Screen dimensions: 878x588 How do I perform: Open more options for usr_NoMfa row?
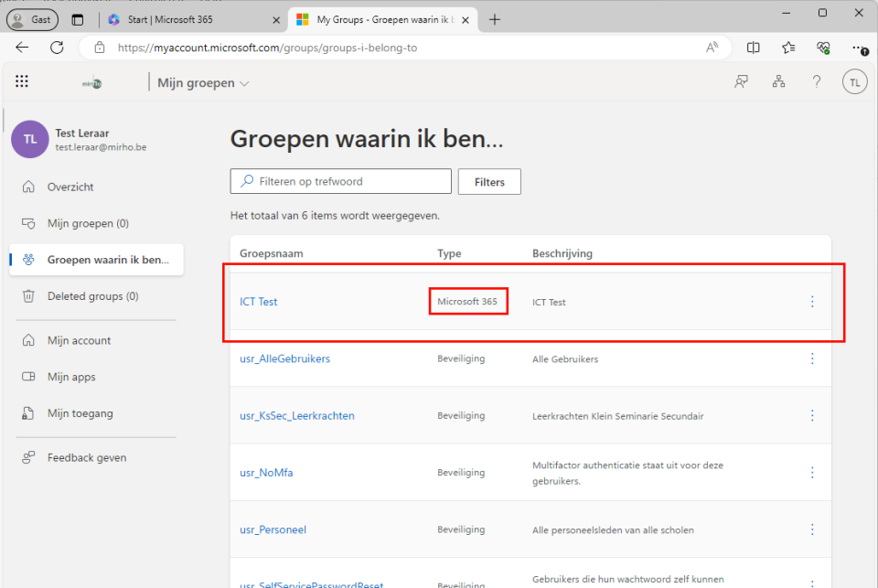tap(812, 473)
